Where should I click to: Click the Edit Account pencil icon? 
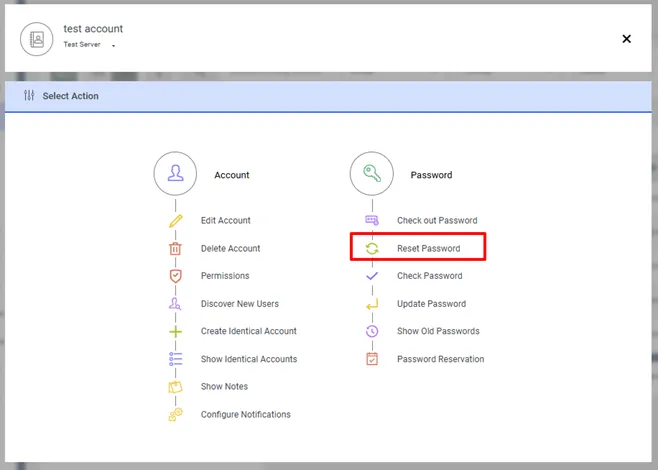click(x=175, y=221)
